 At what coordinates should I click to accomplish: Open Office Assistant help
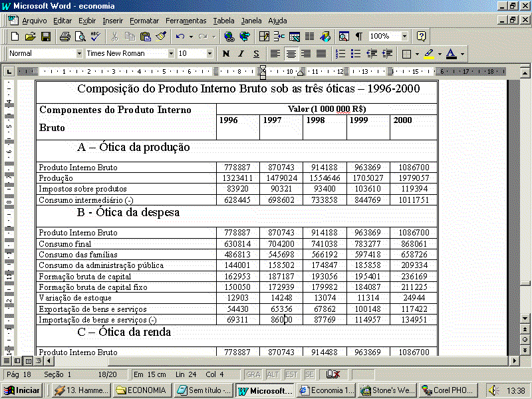[421, 37]
